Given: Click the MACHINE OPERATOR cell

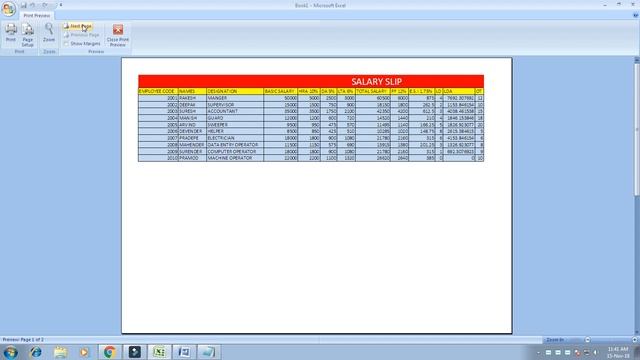Looking at the screenshot, I should [x=235, y=158].
